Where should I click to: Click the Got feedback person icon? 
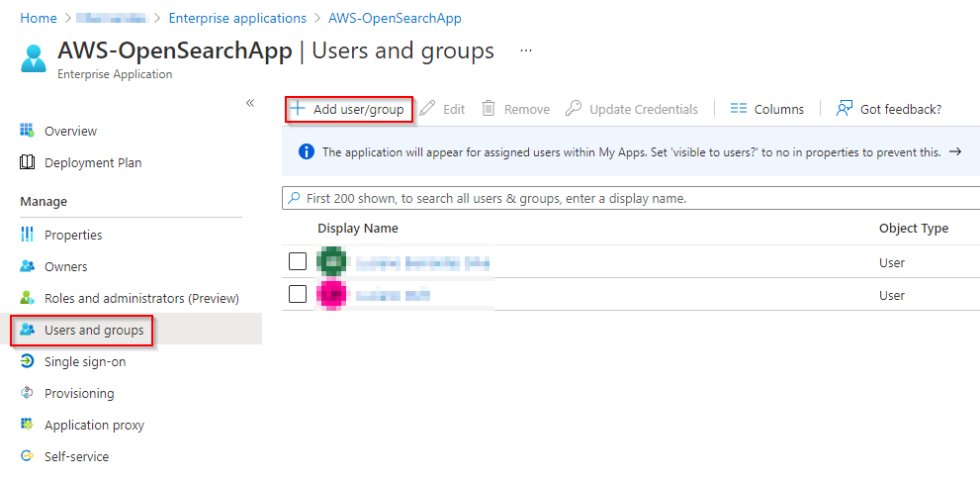(845, 109)
